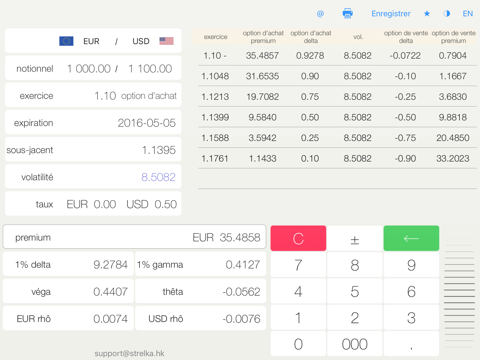Tap 1% delta value 9.2784
This screenshot has height=360, width=480.
(110, 265)
